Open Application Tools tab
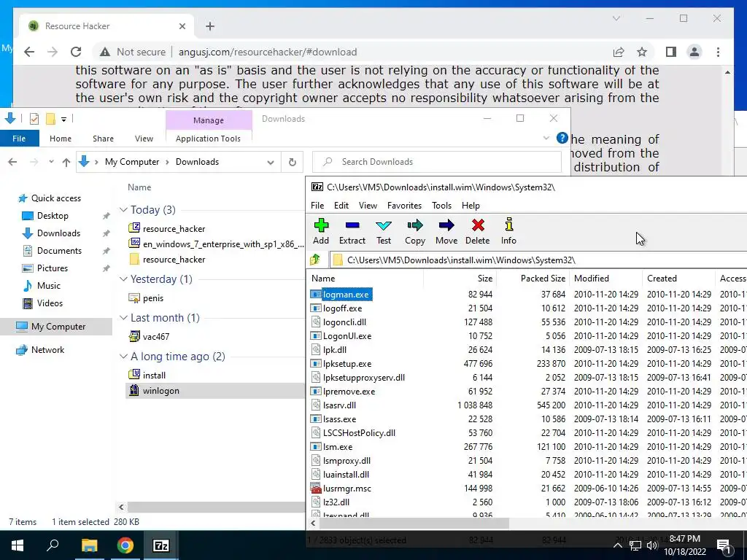Viewport: 747px width, 560px height. pyautogui.click(x=208, y=139)
